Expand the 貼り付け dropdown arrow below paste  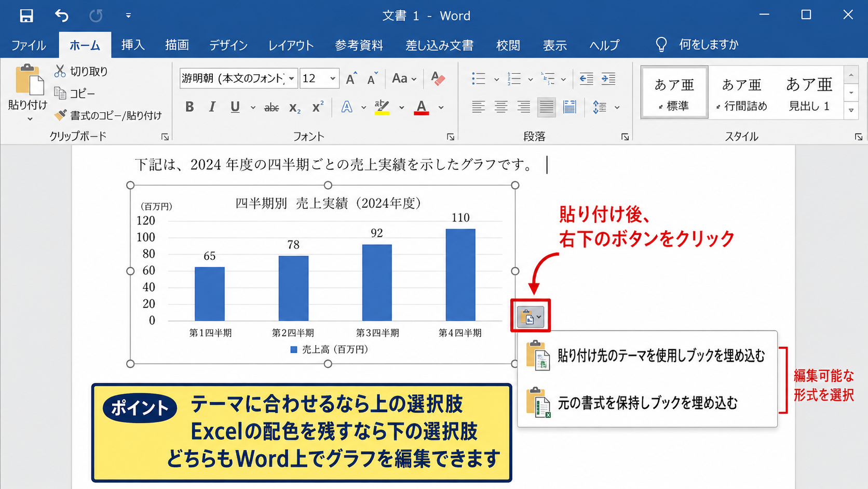pos(30,119)
